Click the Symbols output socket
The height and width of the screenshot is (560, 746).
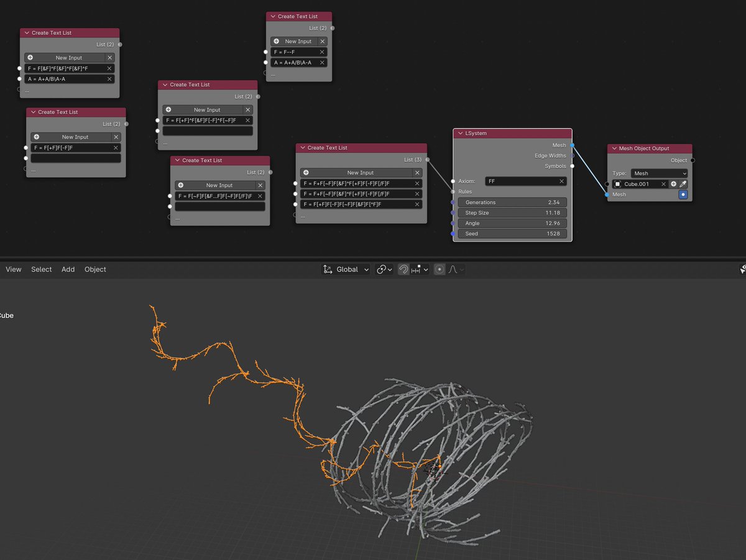click(x=572, y=166)
